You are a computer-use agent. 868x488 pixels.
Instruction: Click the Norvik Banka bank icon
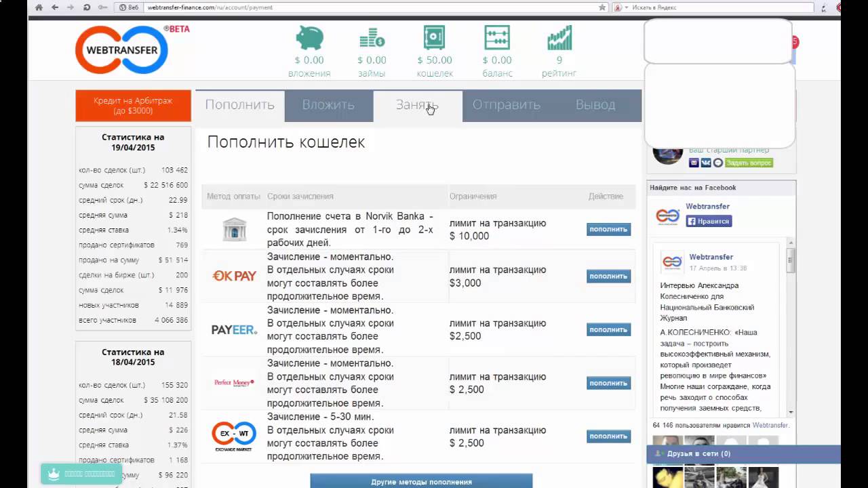(235, 229)
